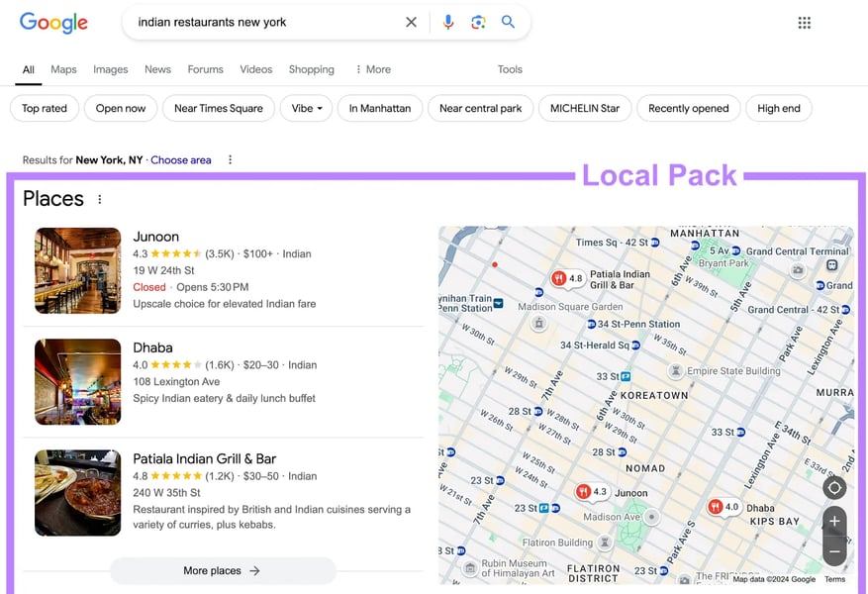Image resolution: width=868 pixels, height=594 pixels.
Task: Click the '240 W 35th St' address text
Action: tap(166, 493)
